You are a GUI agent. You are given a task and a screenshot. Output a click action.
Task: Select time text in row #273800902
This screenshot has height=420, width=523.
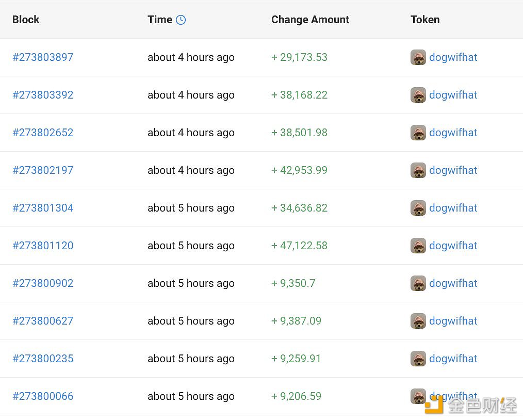191,284
